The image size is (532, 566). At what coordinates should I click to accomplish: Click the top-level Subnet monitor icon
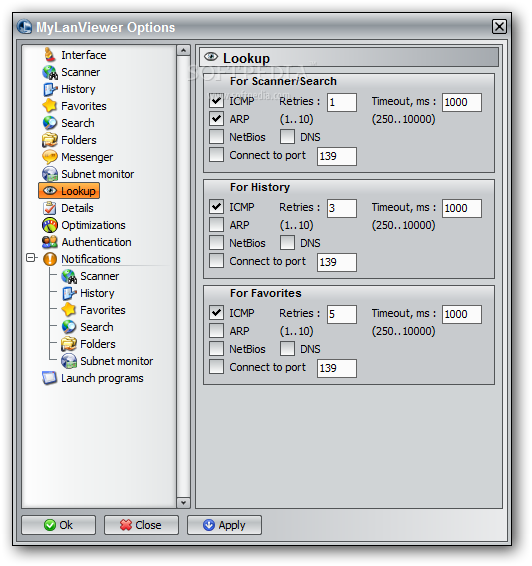[x=50, y=174]
